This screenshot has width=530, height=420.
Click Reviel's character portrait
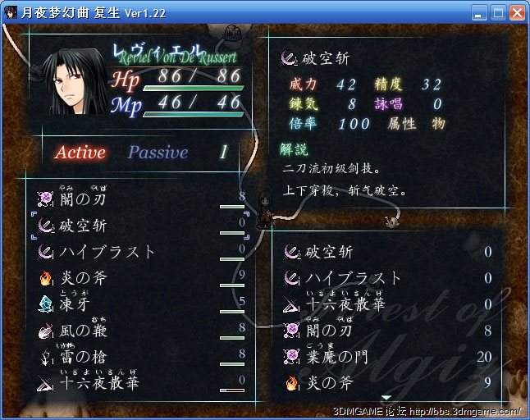[x=75, y=81]
